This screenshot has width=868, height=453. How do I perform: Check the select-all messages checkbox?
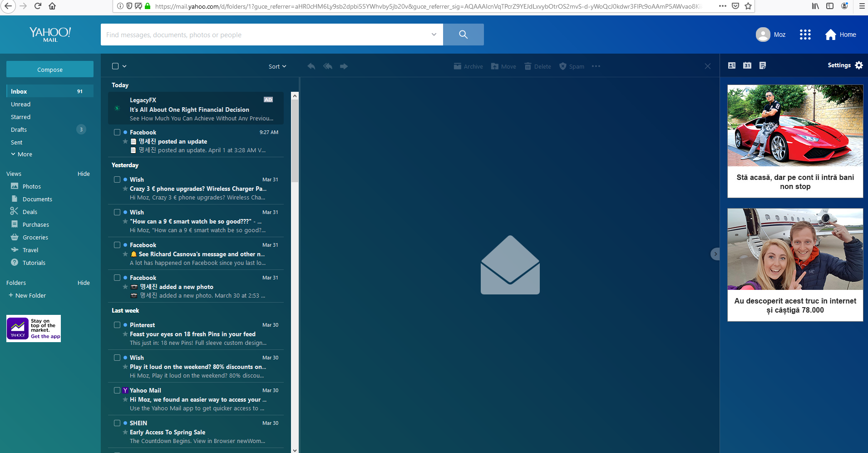[x=115, y=66]
